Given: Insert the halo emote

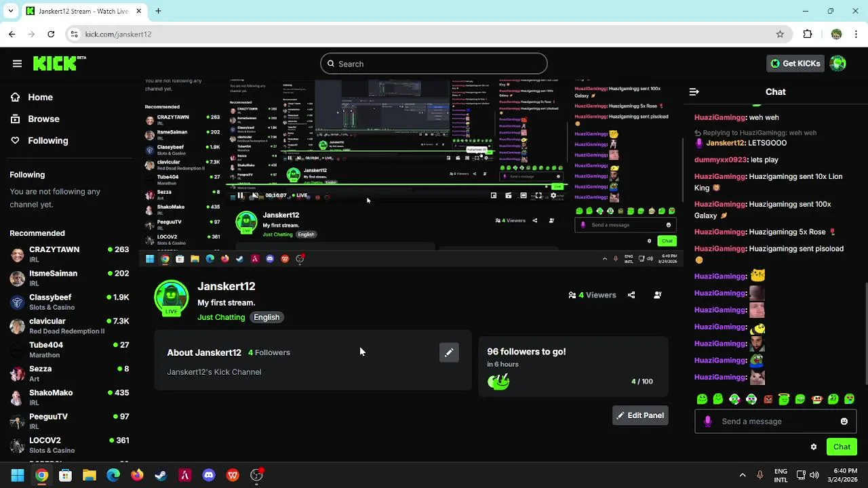Looking at the screenshot, I should tap(784, 399).
